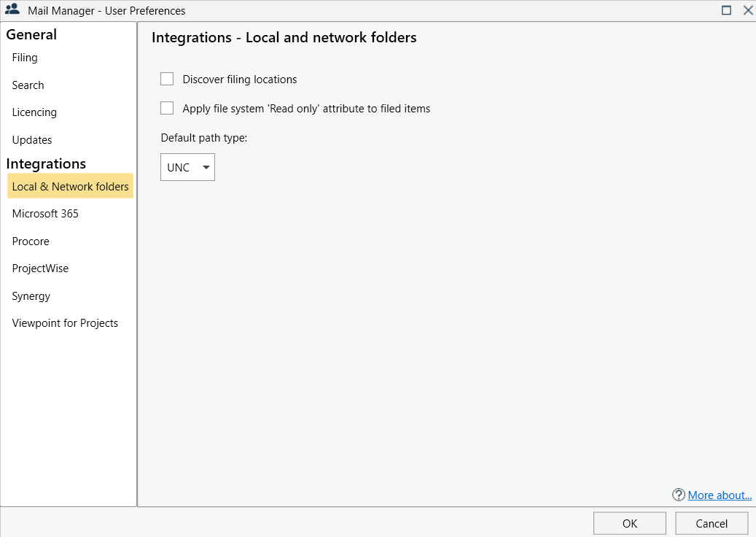Select Viewpoint for Projects integration
This screenshot has height=537, width=756.
[x=65, y=322]
